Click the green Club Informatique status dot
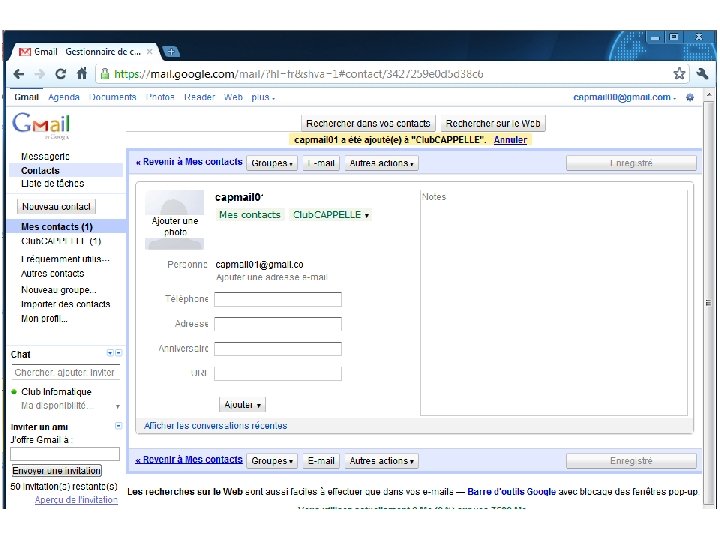 (14, 392)
